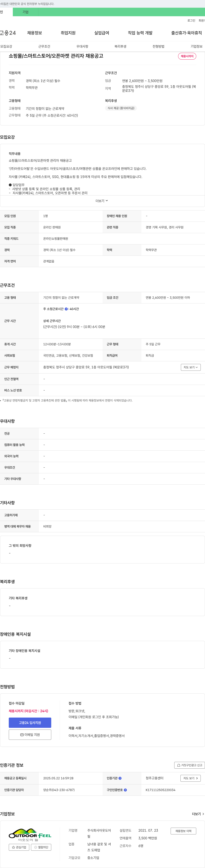Click the 채용시까지 status badge
This screenshot has width=205, height=868.
click(x=187, y=56)
